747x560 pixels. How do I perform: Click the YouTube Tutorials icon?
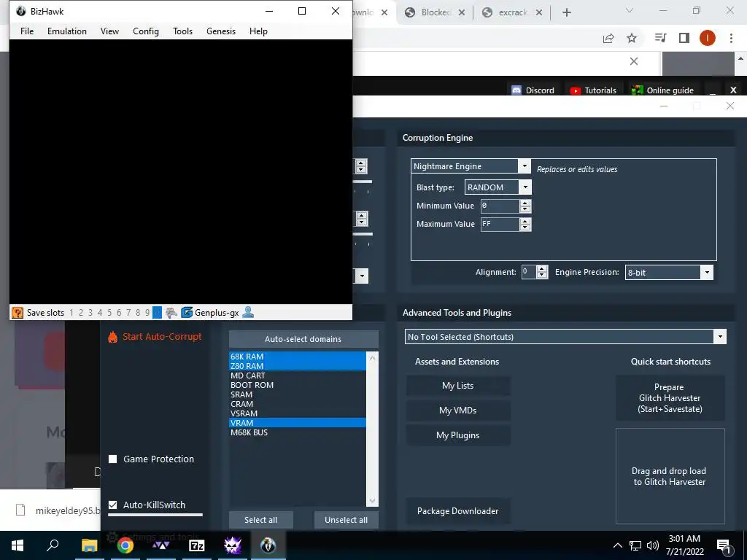coord(576,90)
